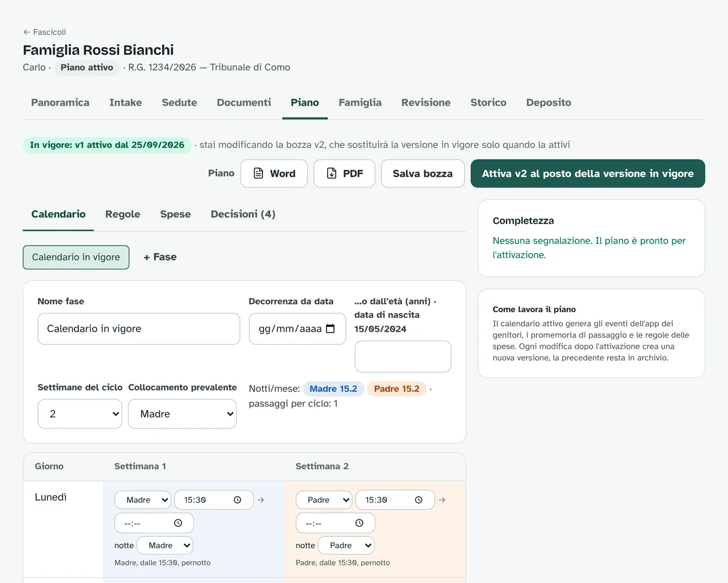Open the Intake tab
This screenshot has height=583, width=728.
pos(126,102)
